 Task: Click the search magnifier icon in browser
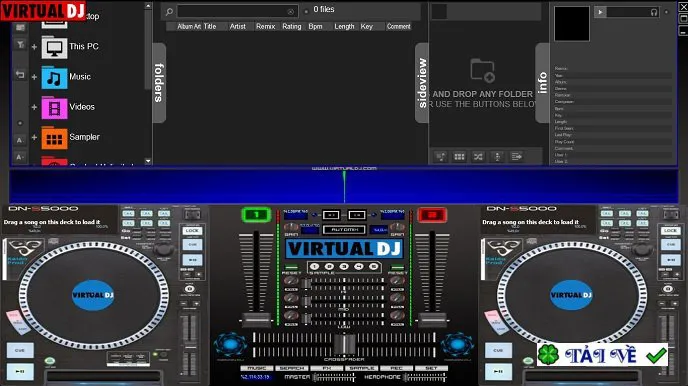tap(169, 12)
